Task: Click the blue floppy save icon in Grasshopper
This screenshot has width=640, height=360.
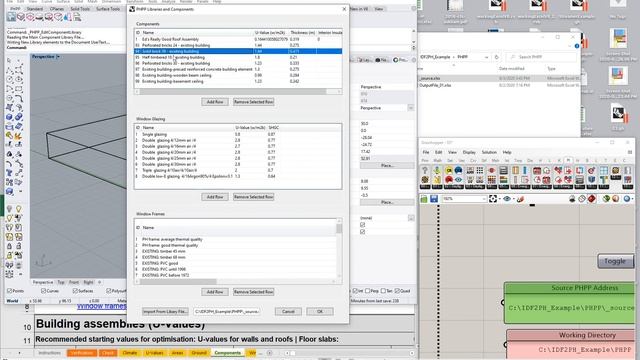Action: point(433,199)
